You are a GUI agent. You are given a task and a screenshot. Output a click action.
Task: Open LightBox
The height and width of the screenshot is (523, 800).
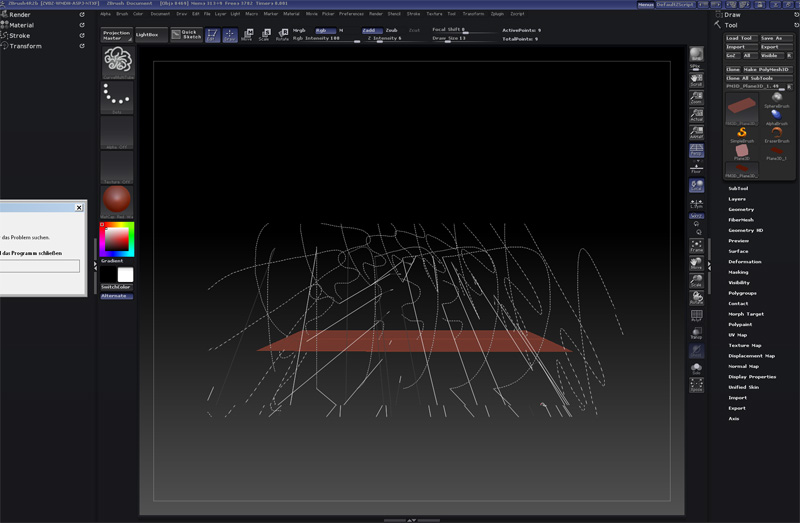click(x=151, y=35)
